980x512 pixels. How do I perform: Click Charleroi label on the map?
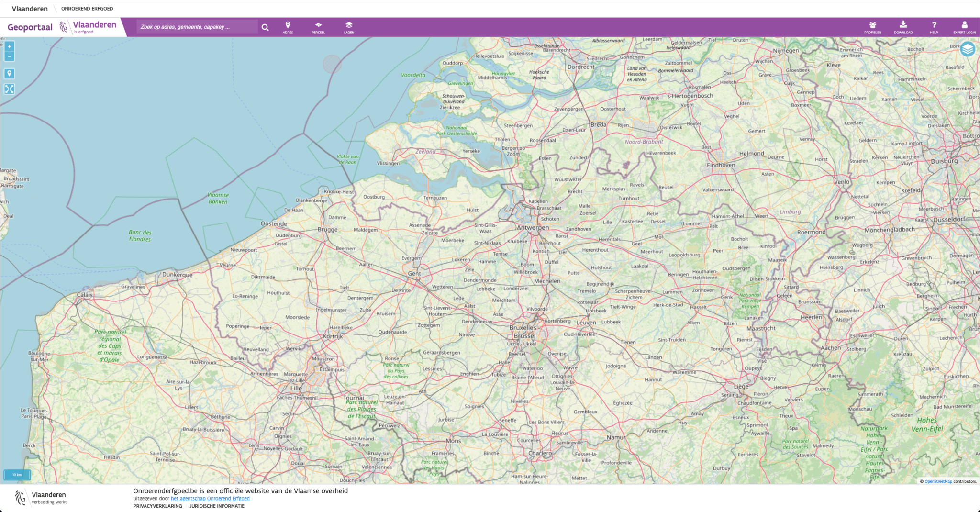coord(541,453)
